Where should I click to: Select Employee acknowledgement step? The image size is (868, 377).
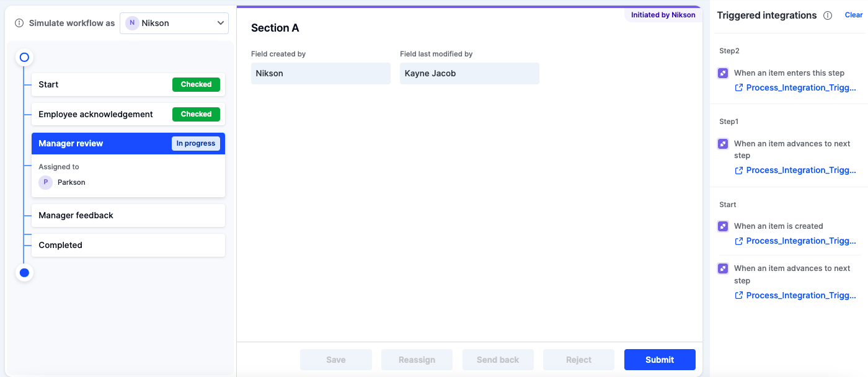pos(128,114)
